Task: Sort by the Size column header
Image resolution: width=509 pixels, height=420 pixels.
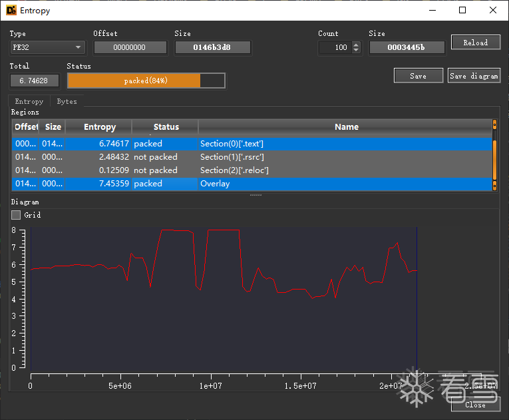Action: tap(53, 126)
